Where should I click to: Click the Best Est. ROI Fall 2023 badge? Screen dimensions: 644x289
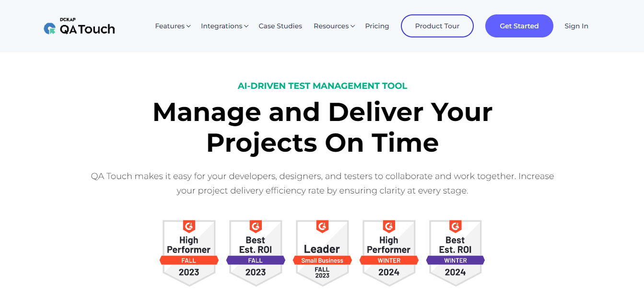[256, 252]
